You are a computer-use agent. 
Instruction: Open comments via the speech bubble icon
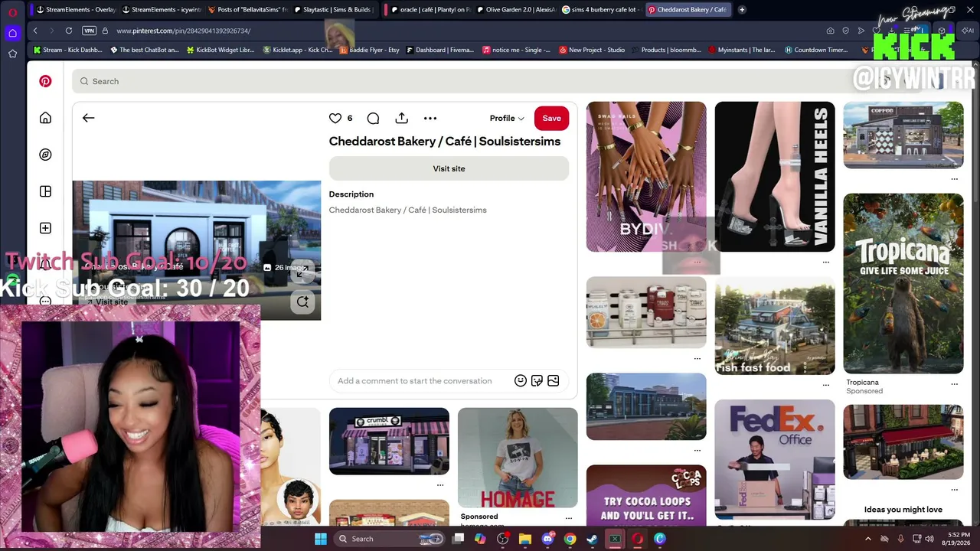[373, 118]
